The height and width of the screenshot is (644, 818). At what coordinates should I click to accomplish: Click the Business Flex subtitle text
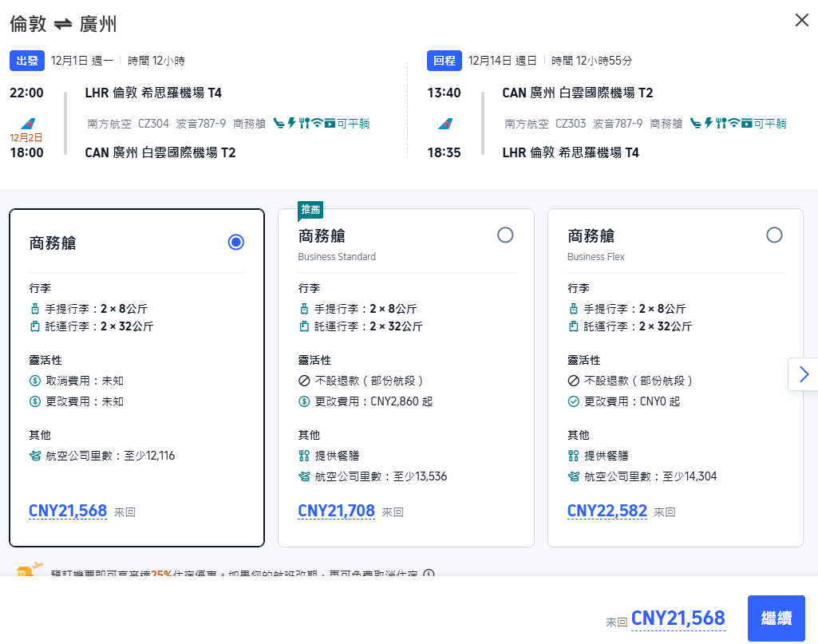click(596, 256)
